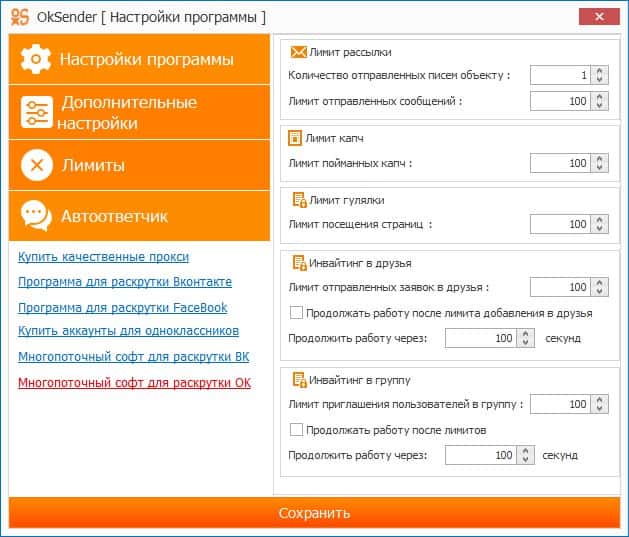Open the Купить качественные прокси link
This screenshot has height=537, width=629.
103,257
